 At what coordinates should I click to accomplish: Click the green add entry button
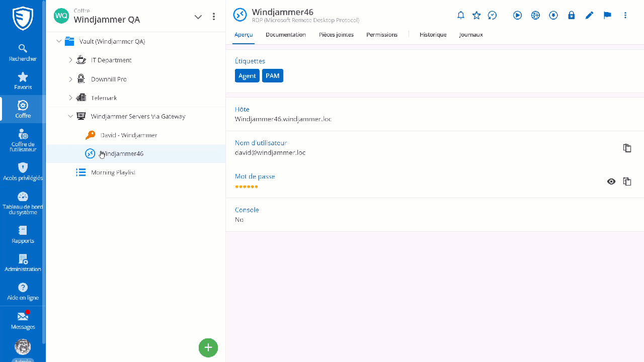click(x=208, y=347)
